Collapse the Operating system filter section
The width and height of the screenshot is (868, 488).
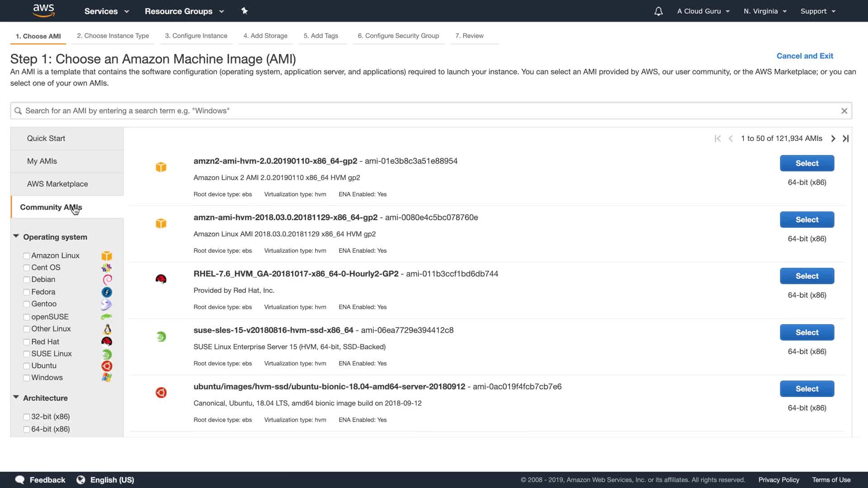(x=16, y=236)
